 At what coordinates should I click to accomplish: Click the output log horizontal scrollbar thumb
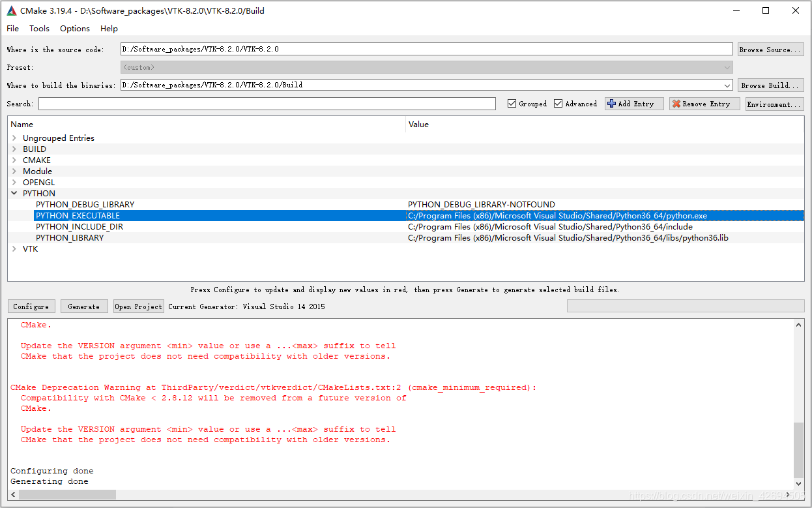point(67,495)
